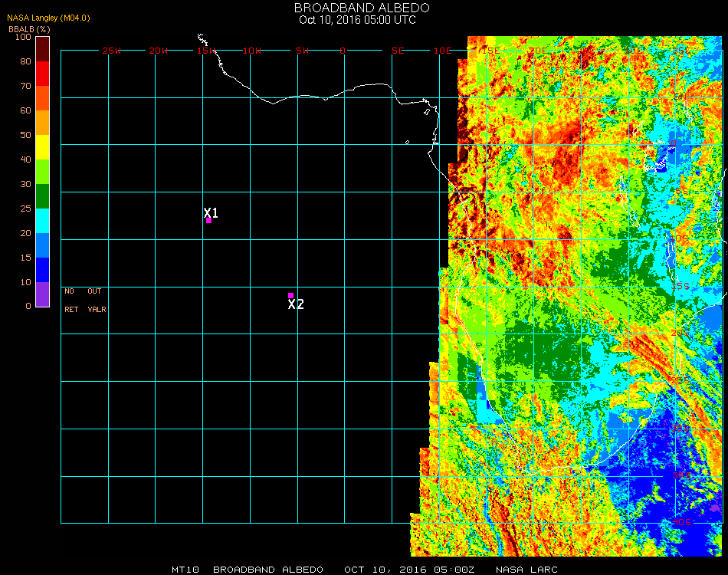Select the dark green 25-30 colorbar segment

coord(42,196)
